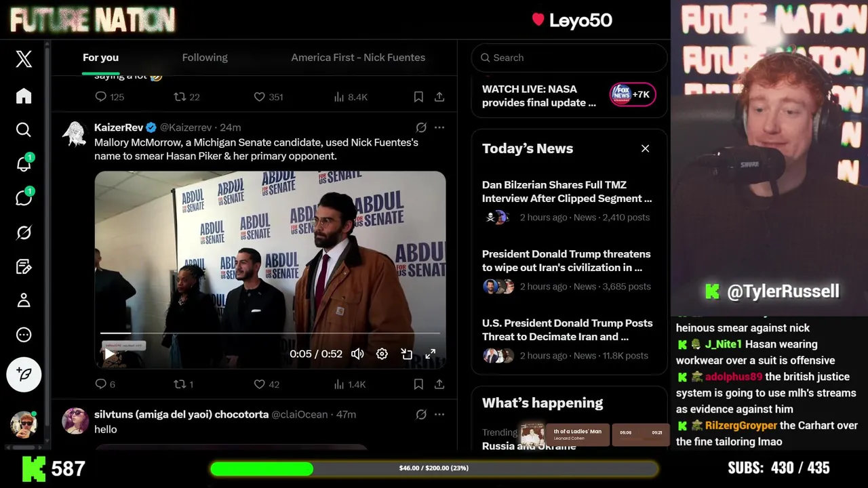Screen dimensions: 868x488
Task: Open Trump threatens to wipe out Iran's civilization story
Action: [x=566, y=261]
